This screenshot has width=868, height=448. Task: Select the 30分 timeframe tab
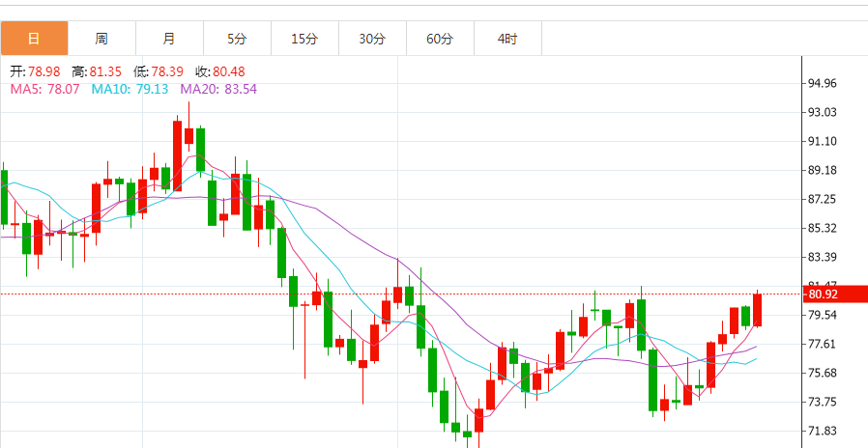pyautogui.click(x=372, y=39)
